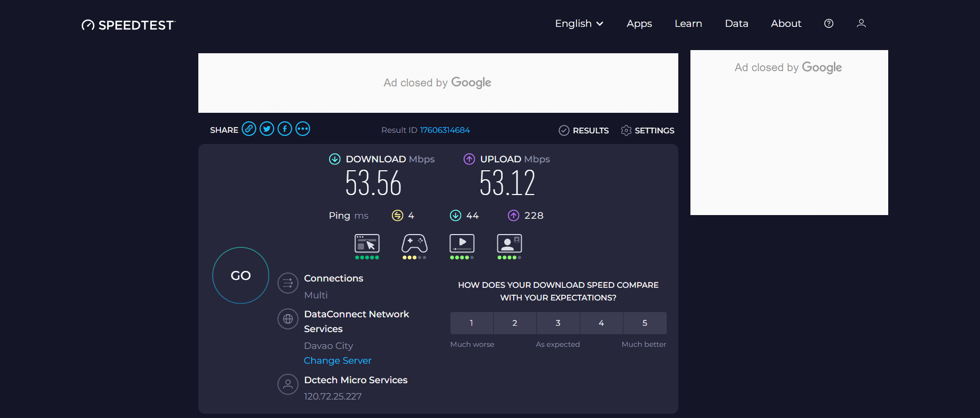This screenshot has height=418, width=980.
Task: Click the ISP user icon
Action: (x=288, y=384)
